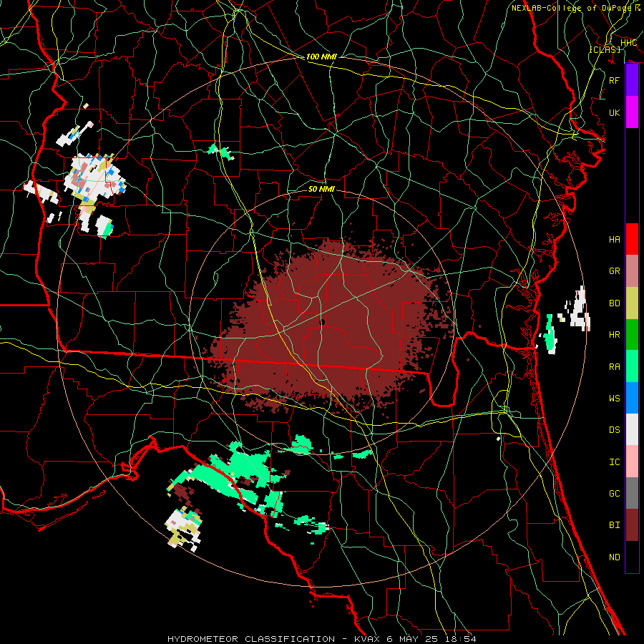Viewport: 644px width, 644px height.
Task: Click the GC legend label
Action: [x=614, y=493]
